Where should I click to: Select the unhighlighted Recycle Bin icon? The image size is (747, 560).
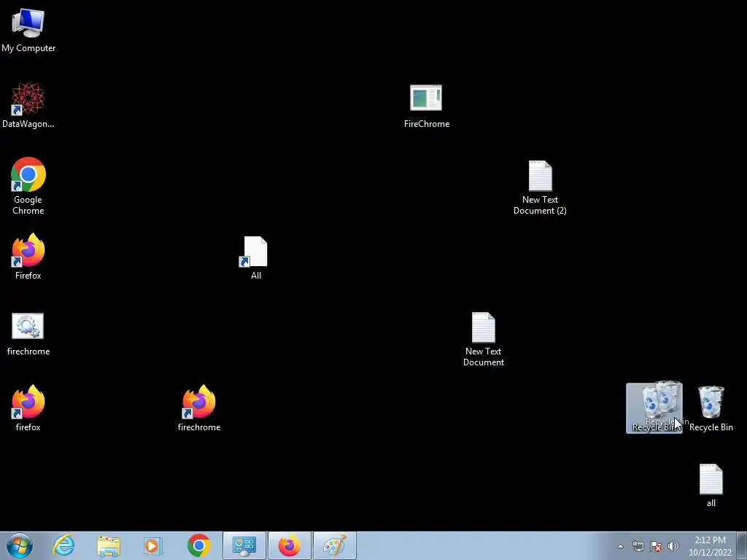711,408
